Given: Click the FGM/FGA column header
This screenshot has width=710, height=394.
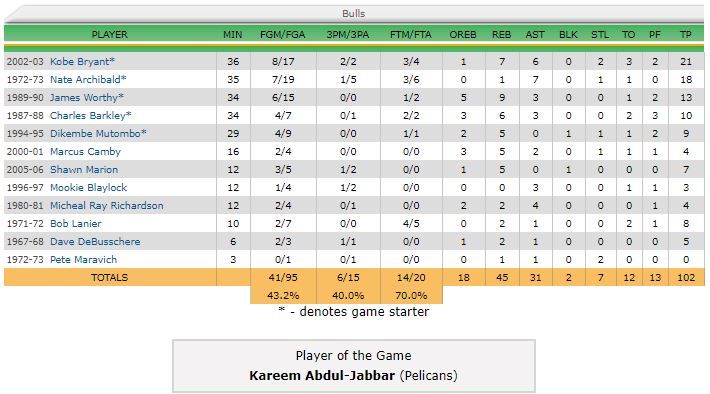Looking at the screenshot, I should tap(283, 35).
